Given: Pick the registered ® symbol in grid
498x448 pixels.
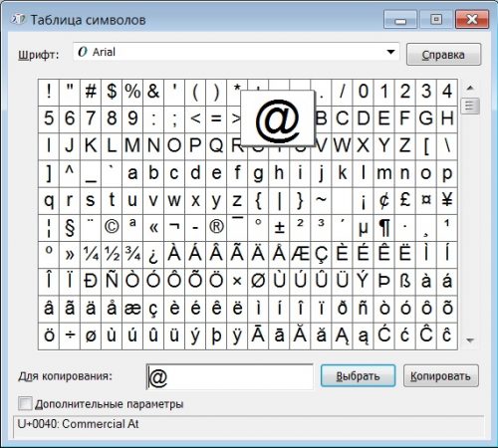Looking at the screenshot, I should [216, 227].
